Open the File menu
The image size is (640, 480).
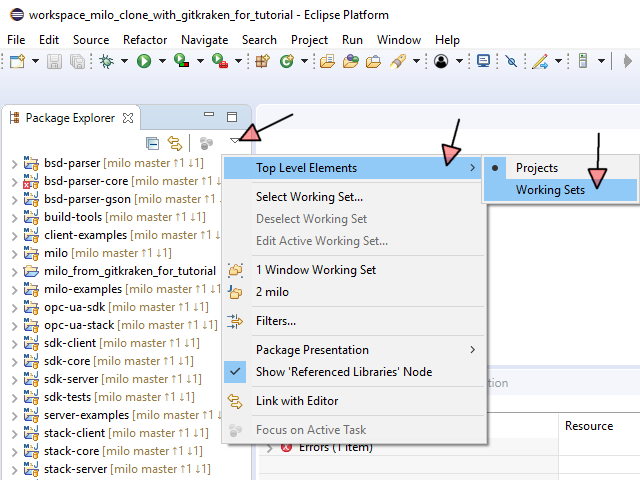pyautogui.click(x=16, y=40)
